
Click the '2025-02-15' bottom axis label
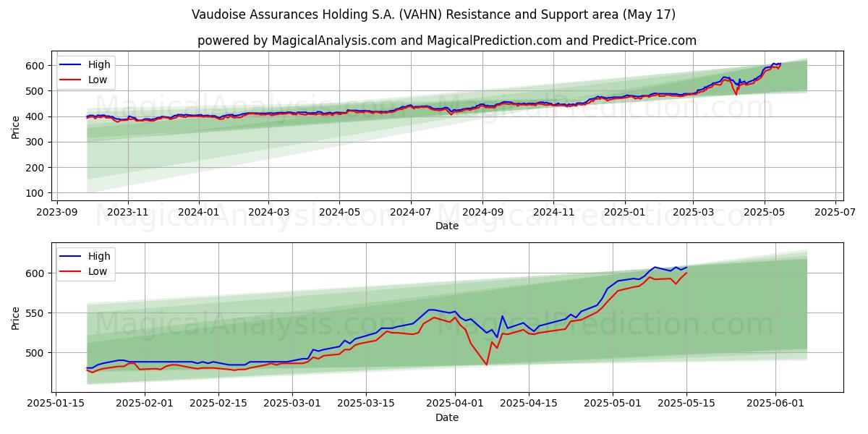218,404
